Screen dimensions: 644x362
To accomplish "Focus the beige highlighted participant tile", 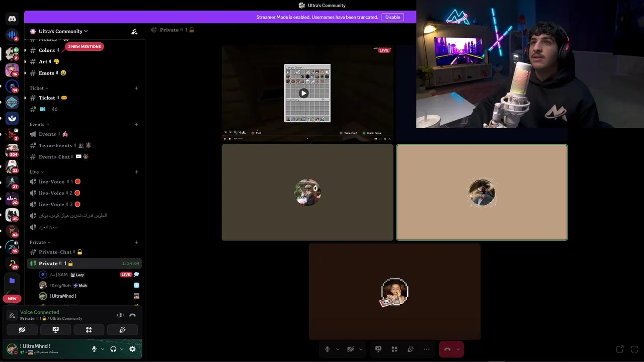I will (x=482, y=193).
